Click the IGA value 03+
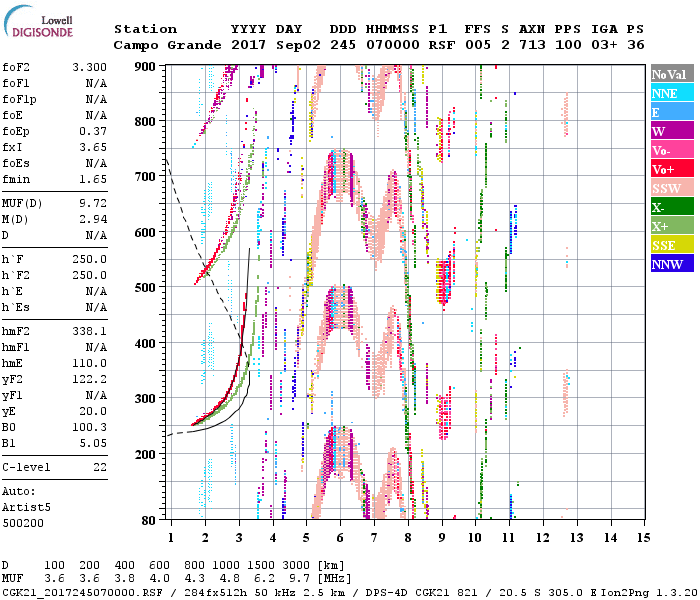This screenshot has height=600, width=700. click(x=604, y=45)
